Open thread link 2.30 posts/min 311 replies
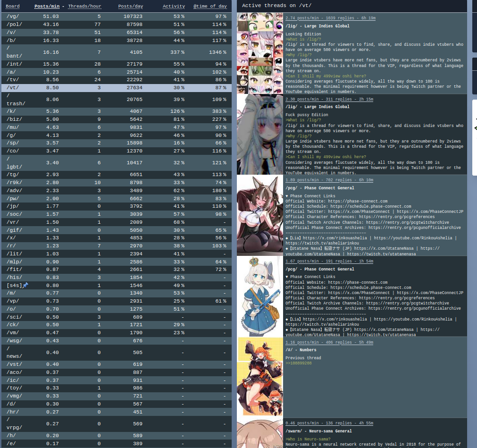The width and height of the screenshot is (477, 448). (329, 99)
